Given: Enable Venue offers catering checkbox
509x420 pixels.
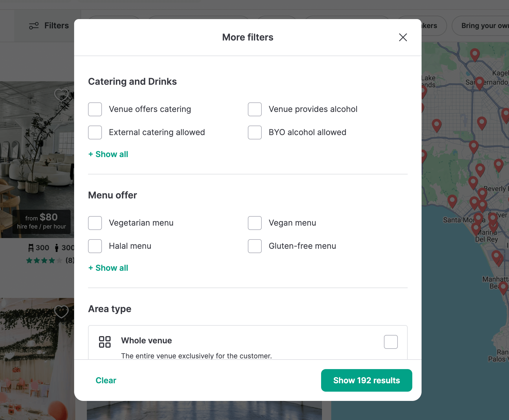Looking at the screenshot, I should tap(95, 109).
